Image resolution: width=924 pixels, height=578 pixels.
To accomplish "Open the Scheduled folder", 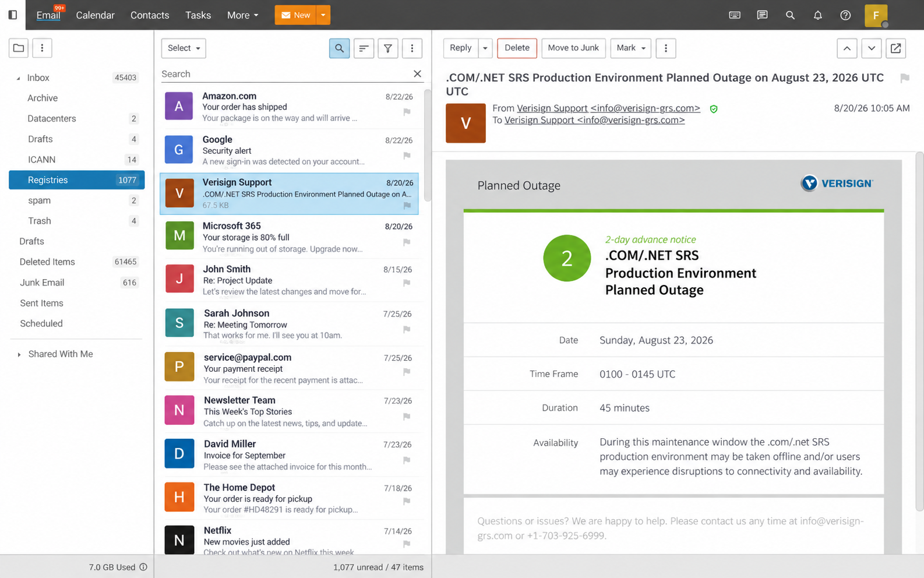I will click(x=76, y=323).
